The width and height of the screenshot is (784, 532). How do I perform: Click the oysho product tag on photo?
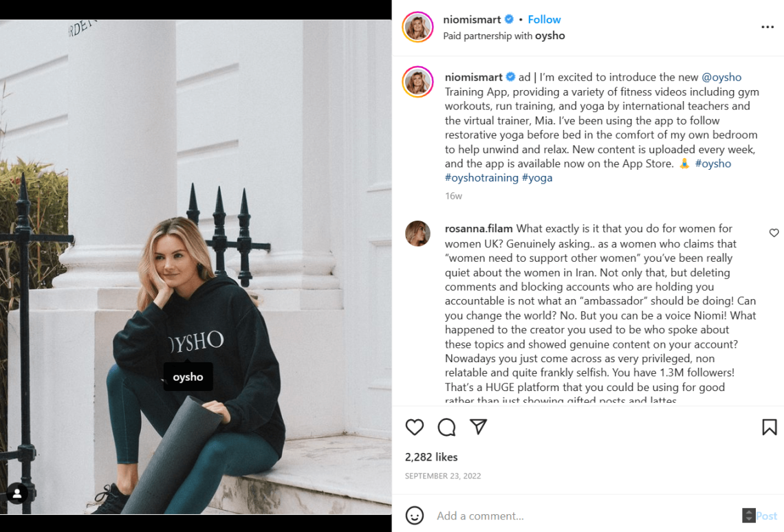coord(188,377)
